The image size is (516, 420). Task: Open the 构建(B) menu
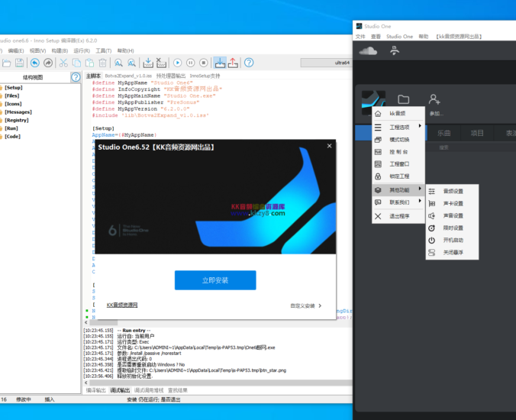pos(60,50)
